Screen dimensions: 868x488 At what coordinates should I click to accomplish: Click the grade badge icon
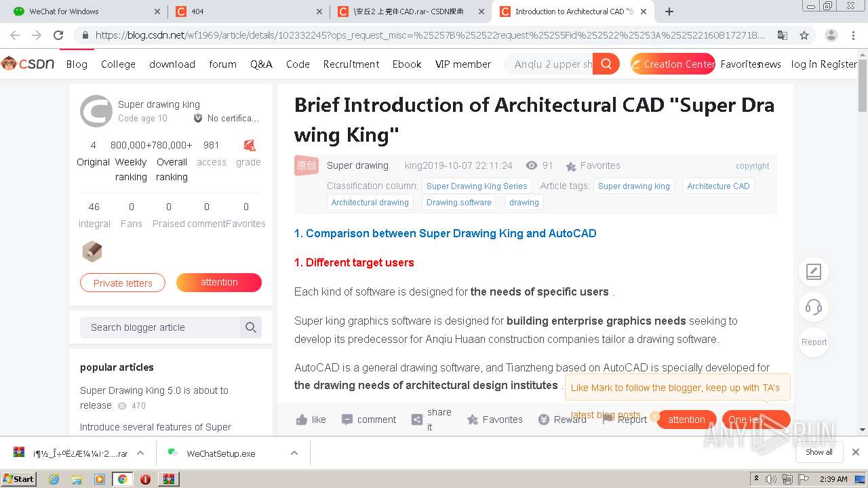coord(249,145)
